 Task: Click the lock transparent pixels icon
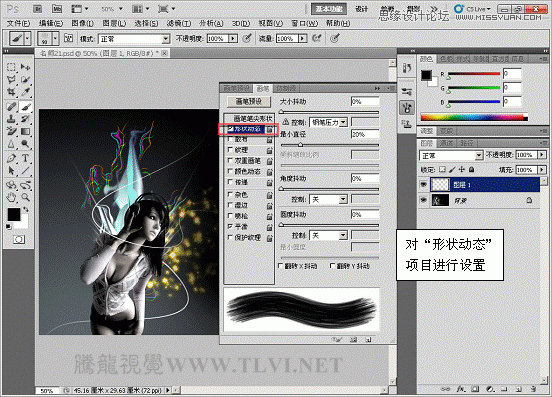443,170
